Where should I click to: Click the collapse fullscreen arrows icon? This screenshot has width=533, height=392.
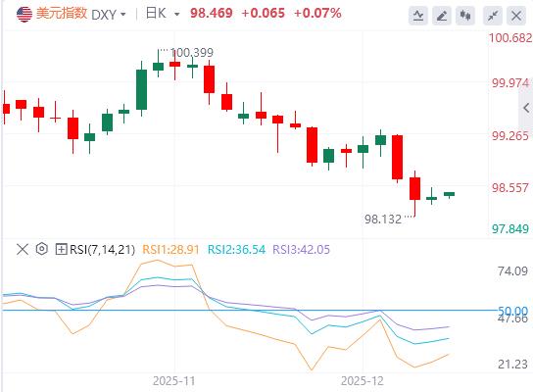tap(493, 16)
